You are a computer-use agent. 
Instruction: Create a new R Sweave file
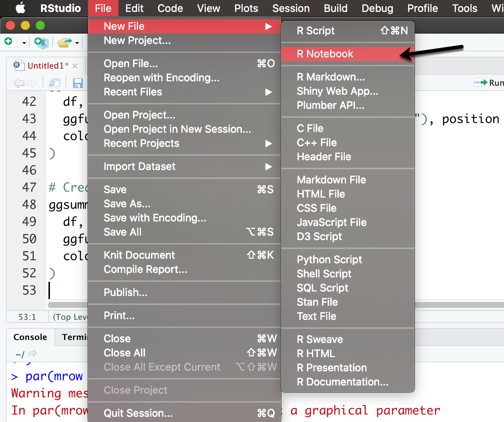[x=348, y=339]
